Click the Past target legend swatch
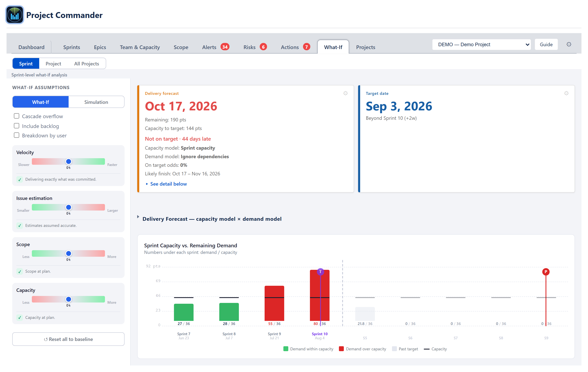 pyautogui.click(x=394, y=349)
